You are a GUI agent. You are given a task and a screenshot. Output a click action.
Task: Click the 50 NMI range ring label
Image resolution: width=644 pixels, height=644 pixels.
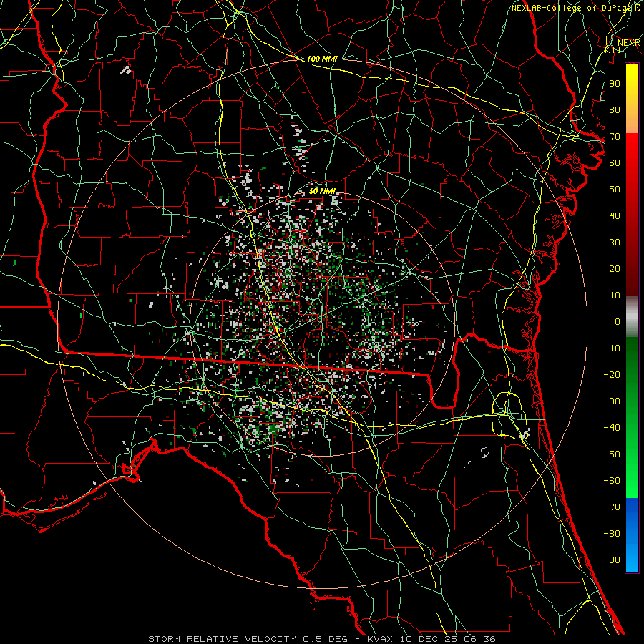322,191
